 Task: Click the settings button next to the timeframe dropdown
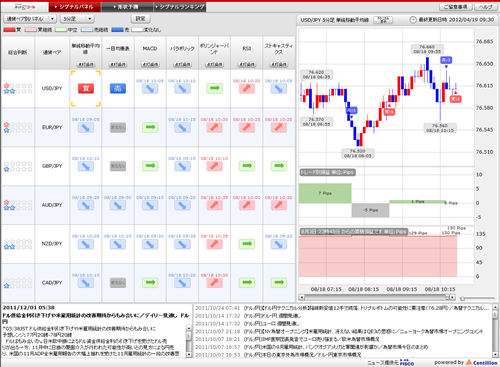coord(141,19)
